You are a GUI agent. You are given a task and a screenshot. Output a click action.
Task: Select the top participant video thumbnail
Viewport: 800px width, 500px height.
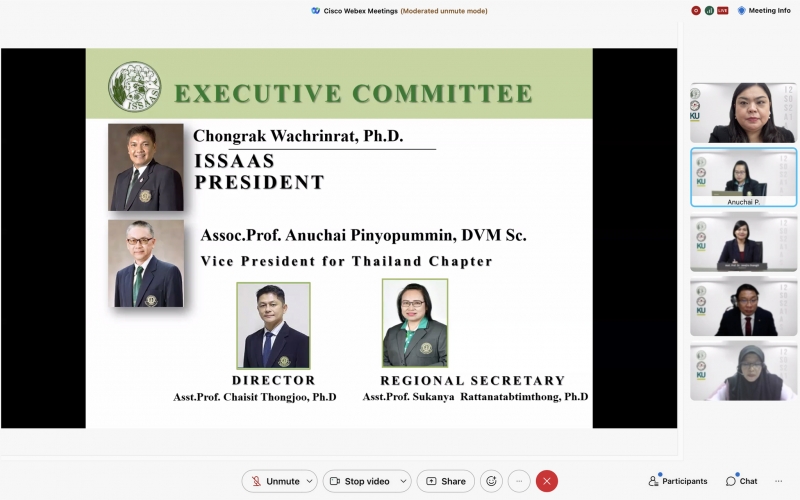click(x=743, y=112)
